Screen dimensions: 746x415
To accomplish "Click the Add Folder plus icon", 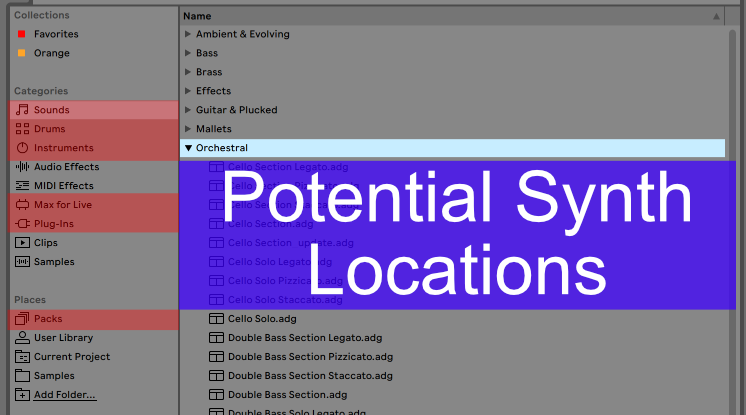I will click(22, 395).
